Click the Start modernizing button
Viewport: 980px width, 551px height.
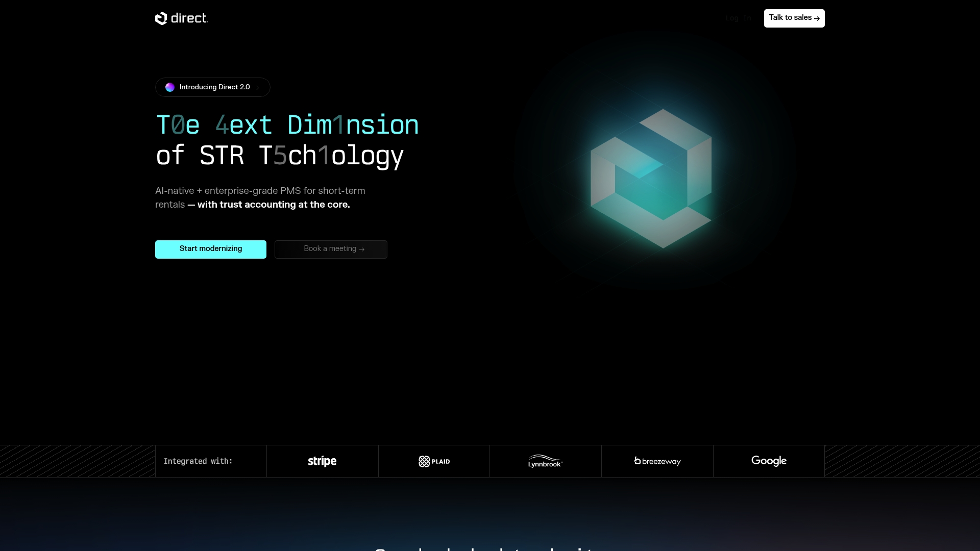point(211,249)
